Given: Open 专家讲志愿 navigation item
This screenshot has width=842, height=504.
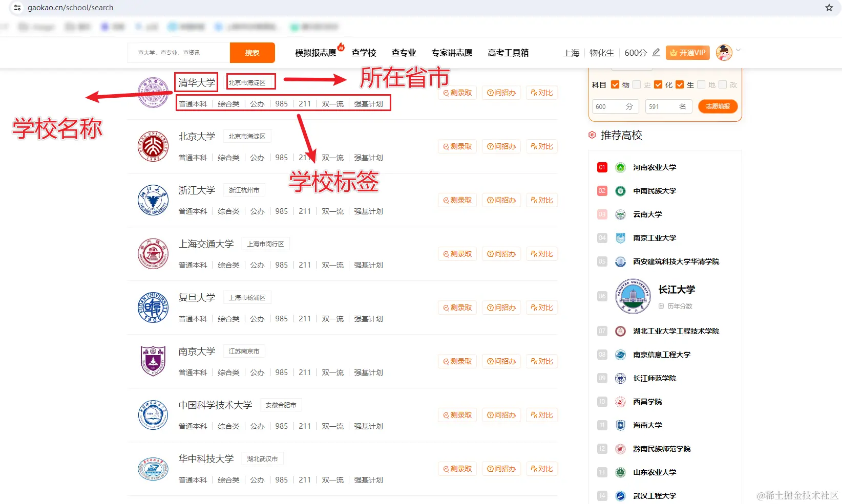Looking at the screenshot, I should [x=452, y=53].
